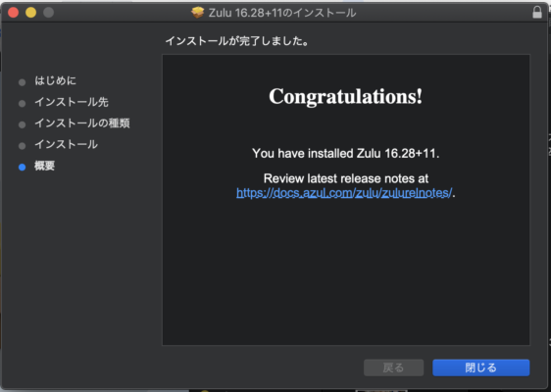Click the disabled 戻る button
This screenshot has width=551, height=392.
pyautogui.click(x=393, y=367)
